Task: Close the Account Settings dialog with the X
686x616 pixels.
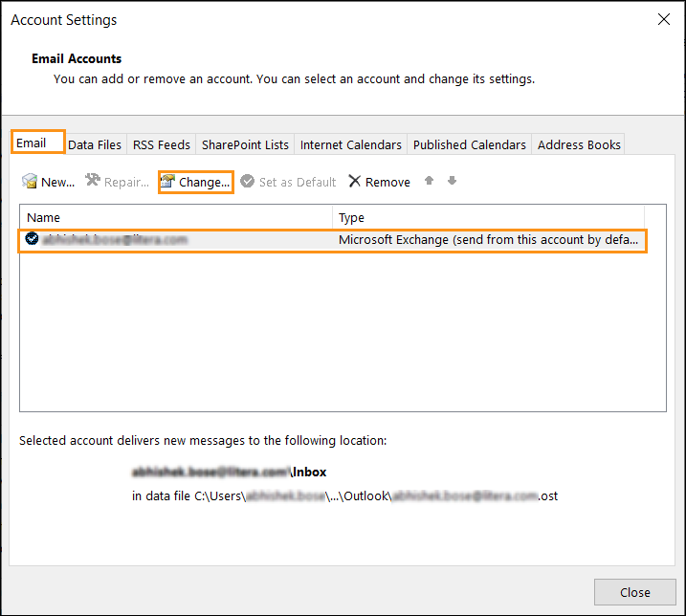Action: [664, 19]
